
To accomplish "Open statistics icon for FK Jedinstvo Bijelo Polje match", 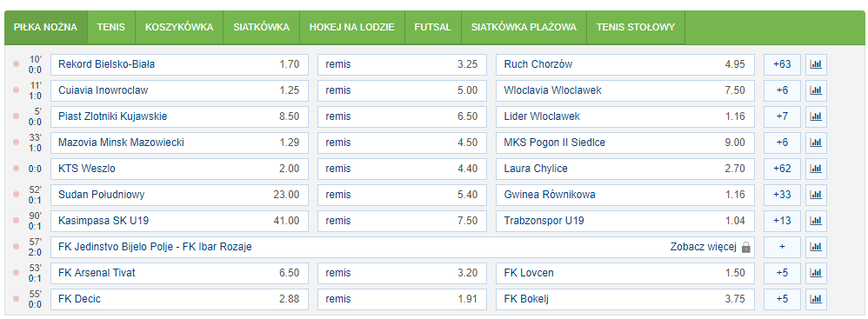I will click(816, 247).
